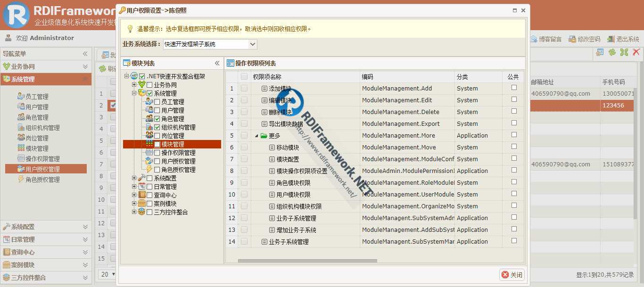The image size is (644, 287).
Task: Select the 模块操作权限项设置 row text
Action: click(x=302, y=171)
